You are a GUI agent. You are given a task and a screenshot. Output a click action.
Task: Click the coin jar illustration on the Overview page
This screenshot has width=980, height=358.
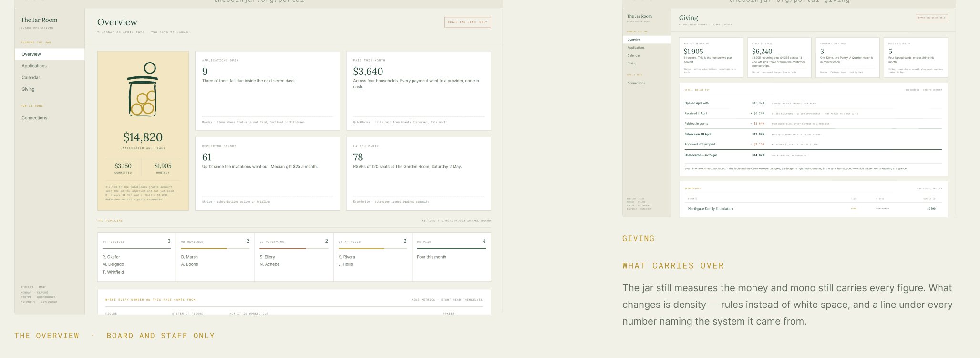pos(143,89)
